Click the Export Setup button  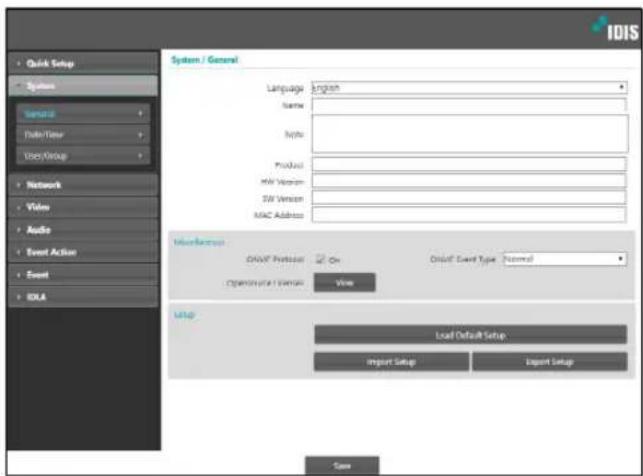point(550,362)
